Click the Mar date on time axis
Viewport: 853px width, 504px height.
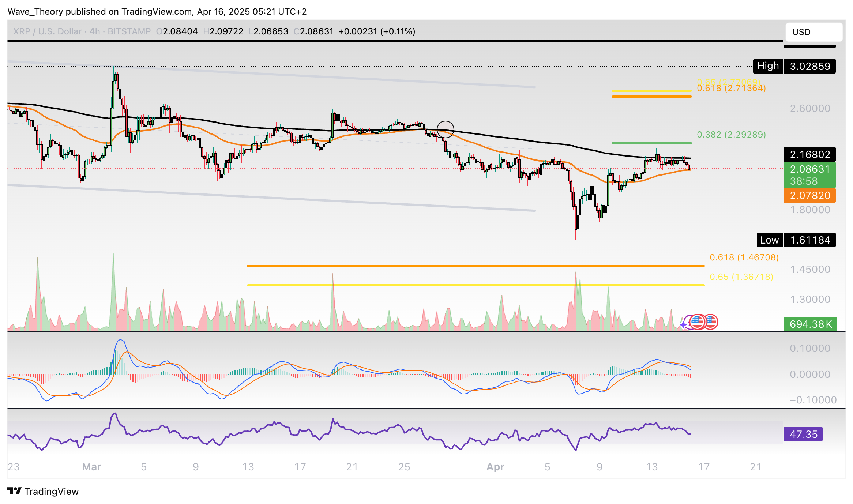[x=91, y=467]
